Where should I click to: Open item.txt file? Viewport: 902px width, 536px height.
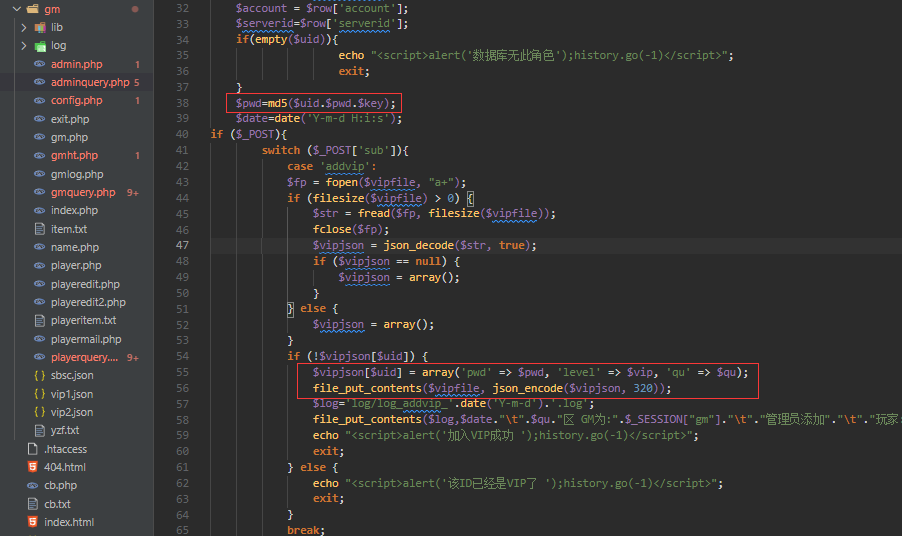click(x=69, y=229)
